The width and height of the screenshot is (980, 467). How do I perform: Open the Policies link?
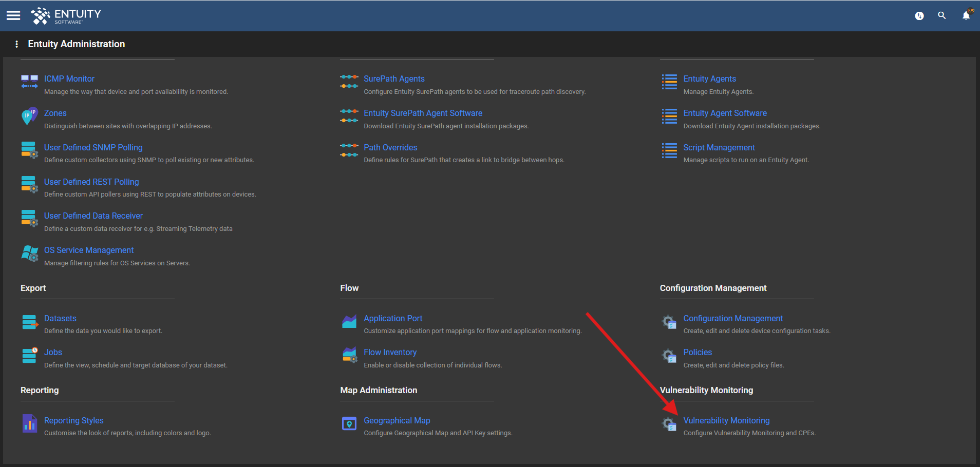click(698, 352)
